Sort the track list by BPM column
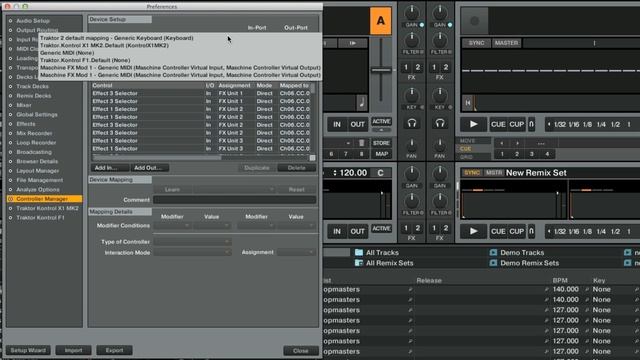Image resolution: width=640 pixels, height=360 pixels. point(560,280)
